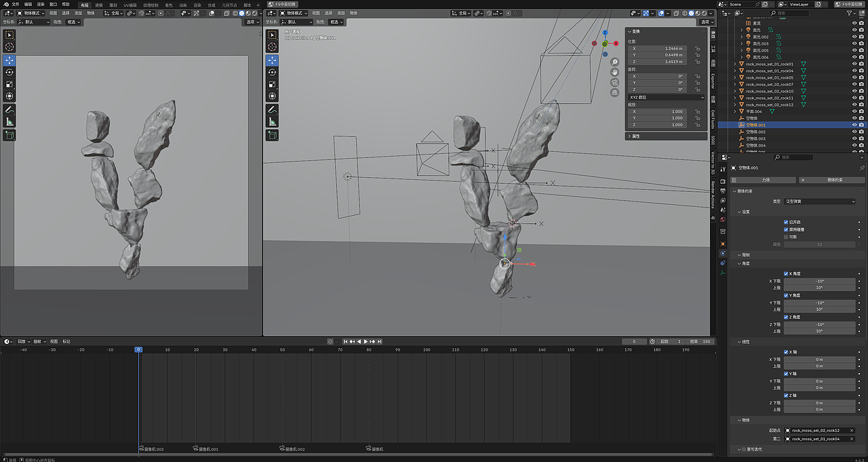The image size is (868, 462).
Task: Hide rock_moss_set_01_rock01 with its eye icon
Action: pos(854,64)
